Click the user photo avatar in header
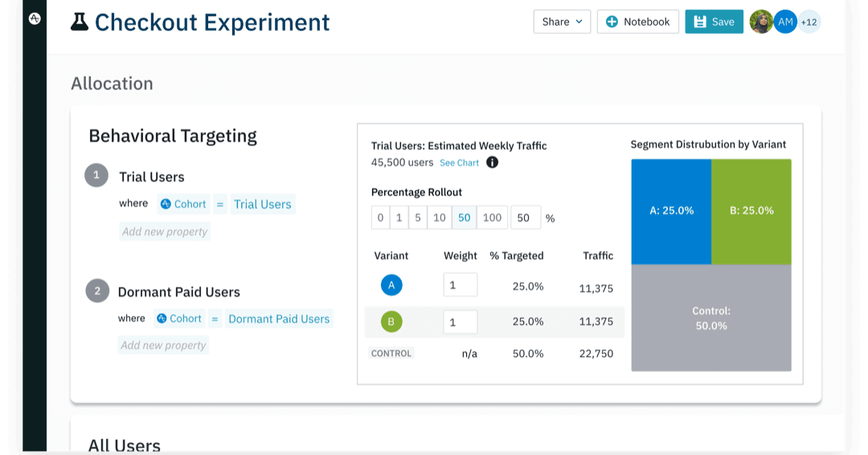The width and height of the screenshot is (868, 455). [760, 22]
